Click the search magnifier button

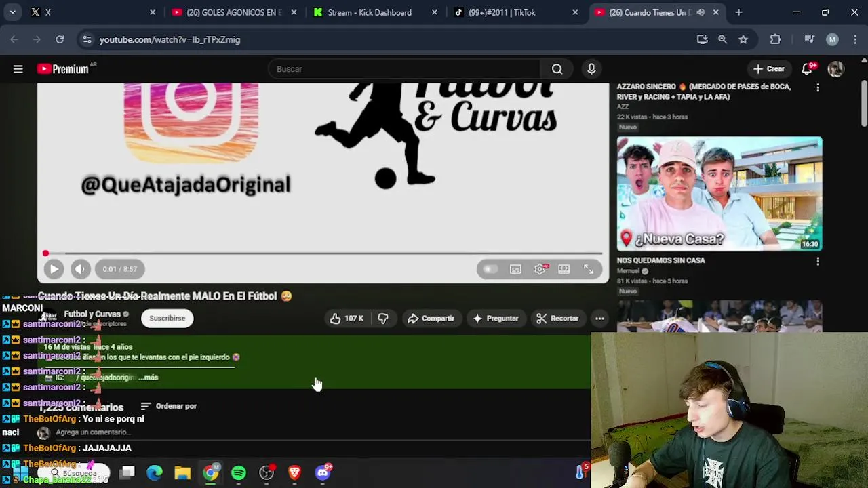pos(557,69)
